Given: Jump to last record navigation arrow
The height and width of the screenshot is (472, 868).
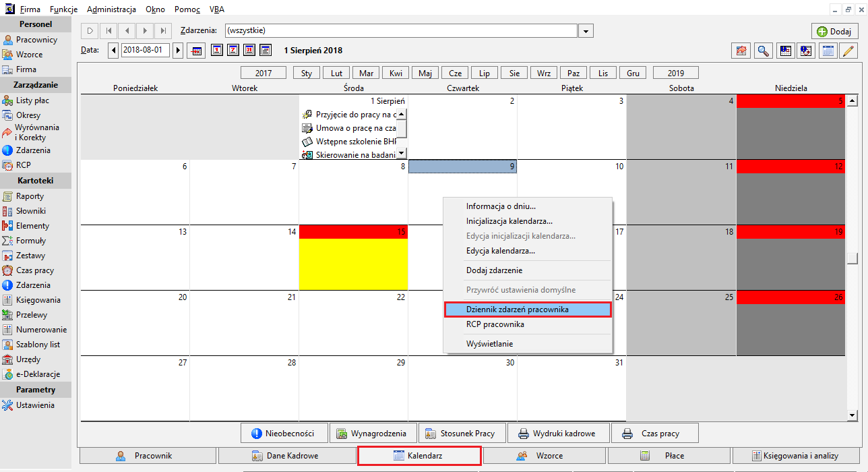Looking at the screenshot, I should tap(163, 31).
